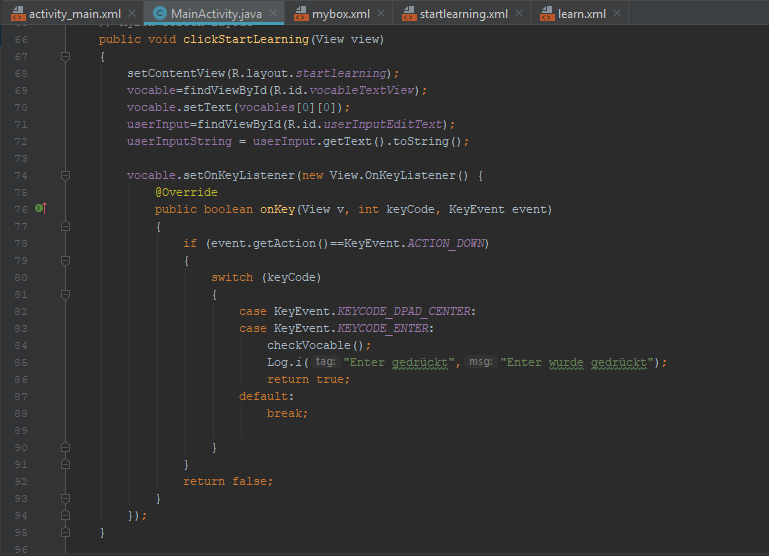Image resolution: width=769 pixels, height=556 pixels.
Task: Click the "tag:" parameter hint in Log.i
Action: (x=324, y=362)
